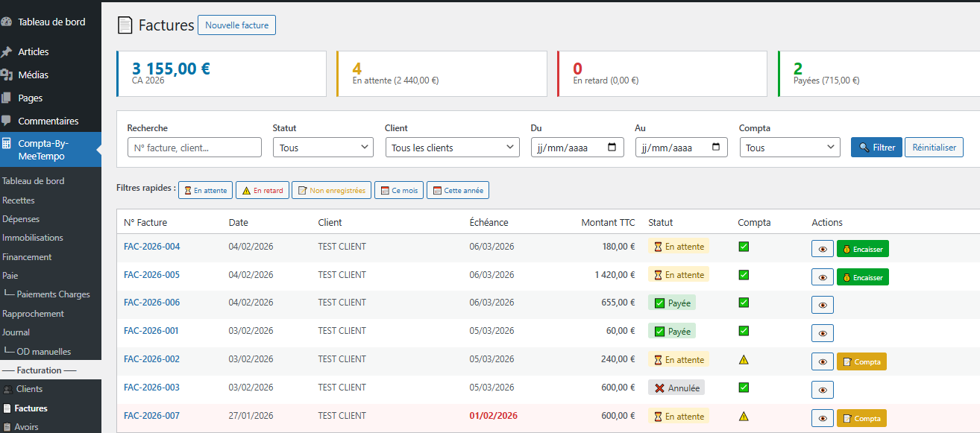Viewport: 980px width, 433px height.
Task: Open the eye preview icon for FAC-2026-004
Action: click(822, 248)
